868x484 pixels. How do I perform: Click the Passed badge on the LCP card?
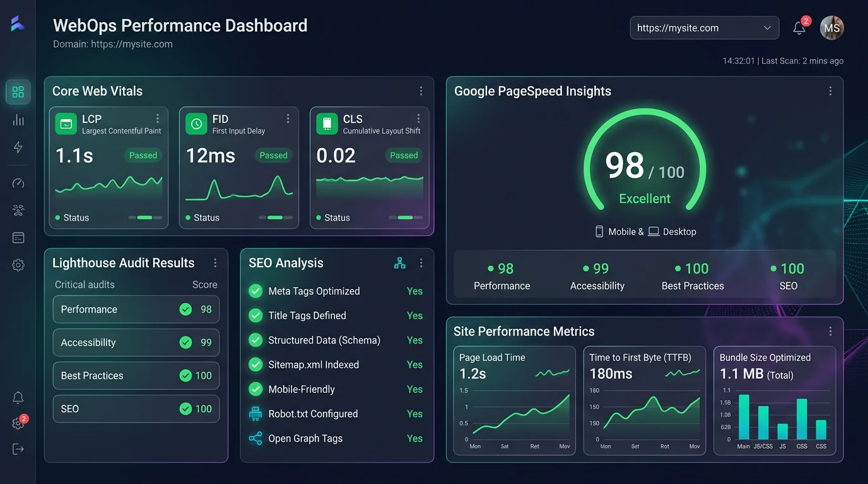(143, 155)
